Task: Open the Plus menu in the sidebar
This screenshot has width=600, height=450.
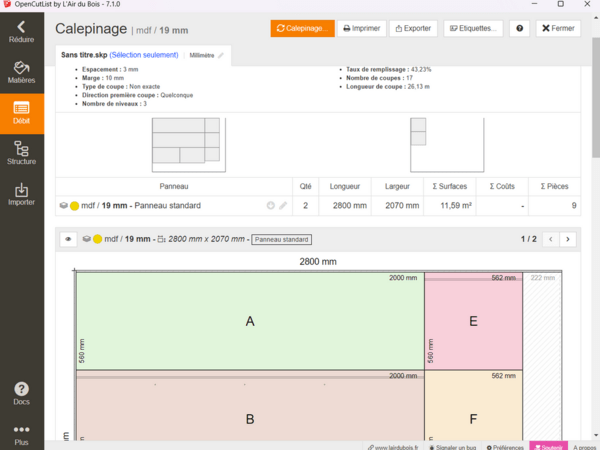Action: pos(21,434)
